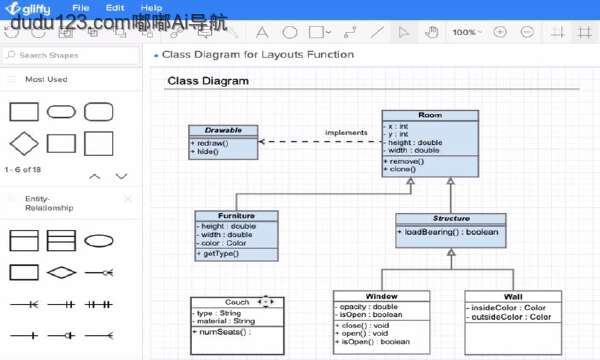Close the Entity-Relationship shape library

coord(128,199)
